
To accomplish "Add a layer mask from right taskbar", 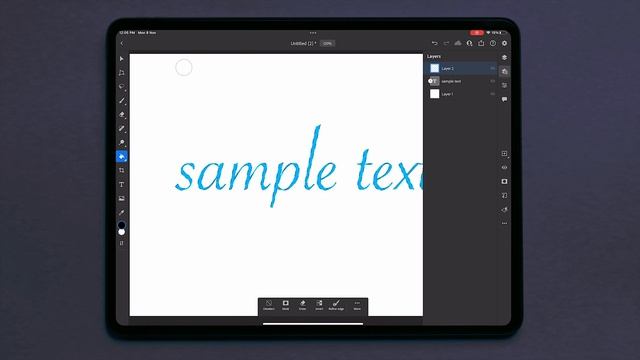I will point(504,181).
